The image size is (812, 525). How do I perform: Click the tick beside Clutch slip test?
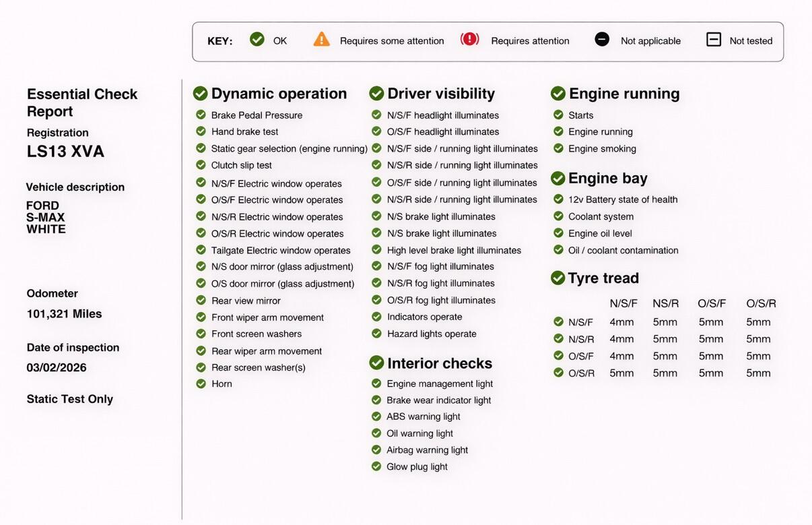tap(201, 165)
